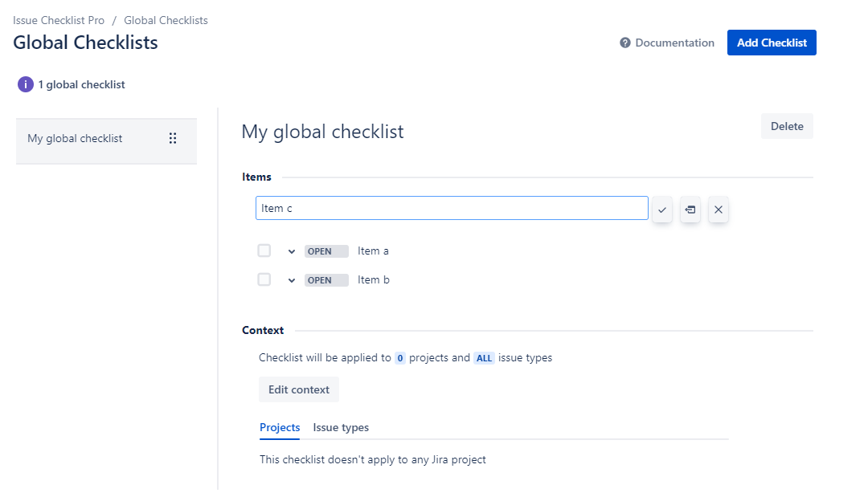Viewport: 868px width, 493px height.
Task: Switch to the Issue types tab
Action: [341, 427]
